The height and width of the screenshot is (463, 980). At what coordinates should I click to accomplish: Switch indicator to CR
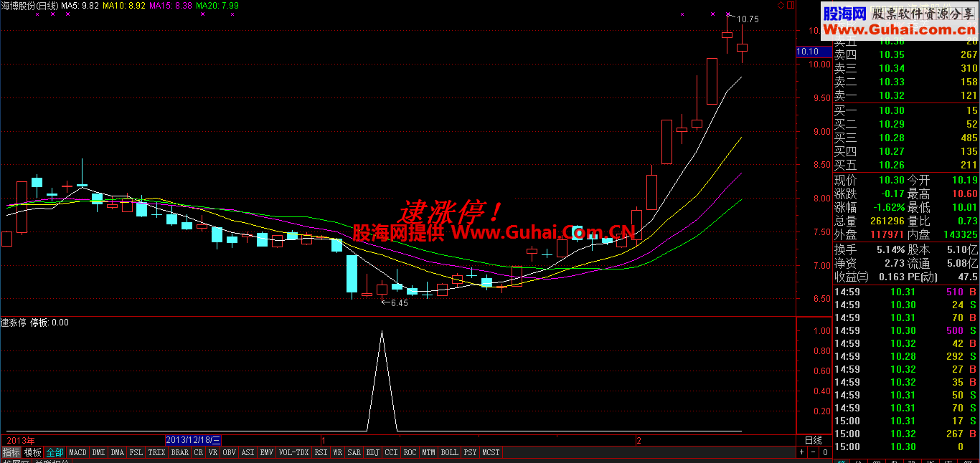pyautogui.click(x=199, y=452)
